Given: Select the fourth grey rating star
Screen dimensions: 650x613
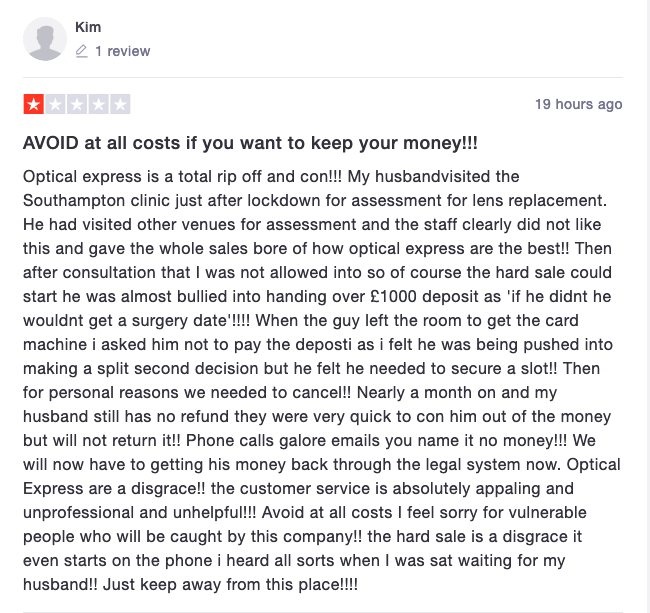Looking at the screenshot, I should (x=98, y=104).
